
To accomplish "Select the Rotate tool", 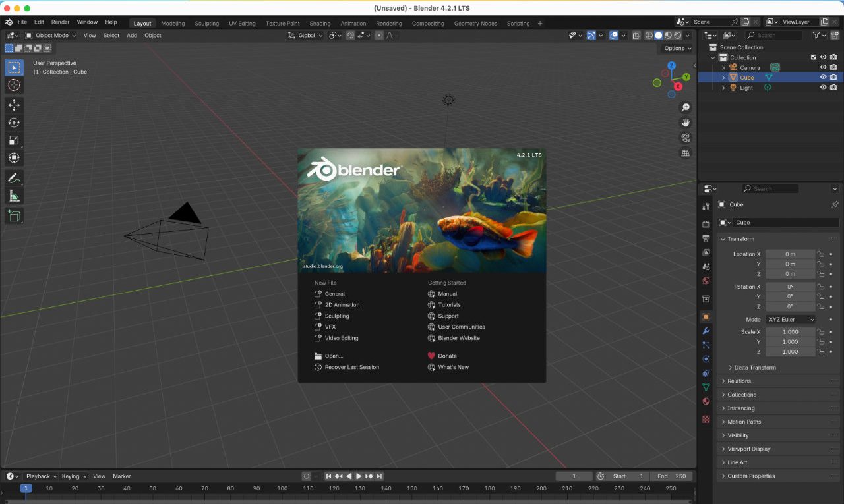I will pyautogui.click(x=14, y=123).
